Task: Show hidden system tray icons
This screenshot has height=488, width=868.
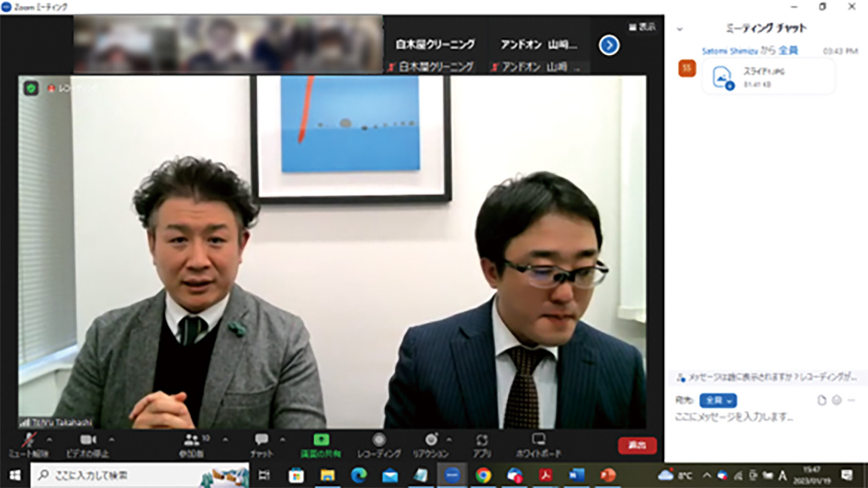Action: pos(707,475)
